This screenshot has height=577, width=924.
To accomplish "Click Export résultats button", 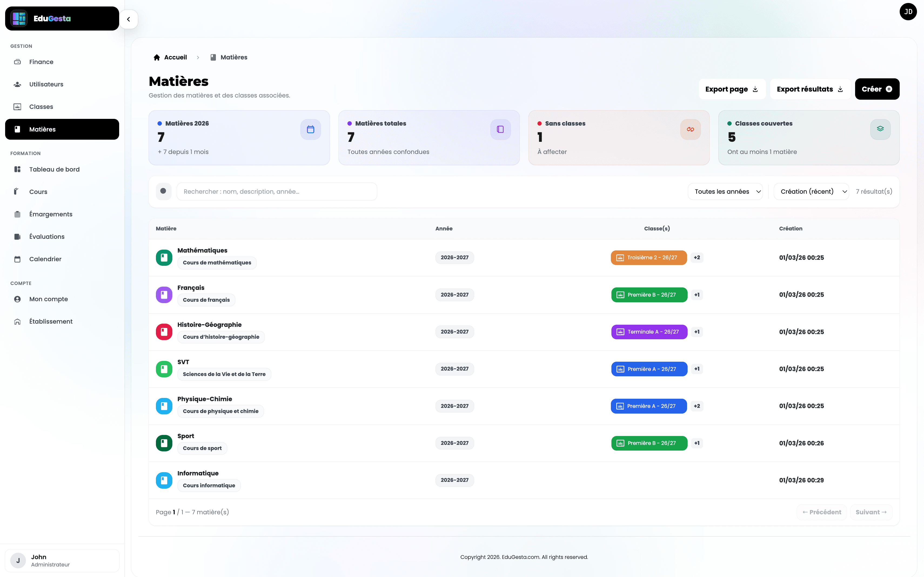I will pyautogui.click(x=810, y=89).
